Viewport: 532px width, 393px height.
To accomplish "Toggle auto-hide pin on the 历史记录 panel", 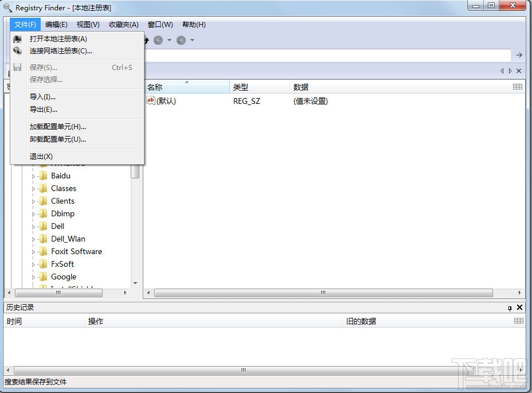I will (509, 308).
